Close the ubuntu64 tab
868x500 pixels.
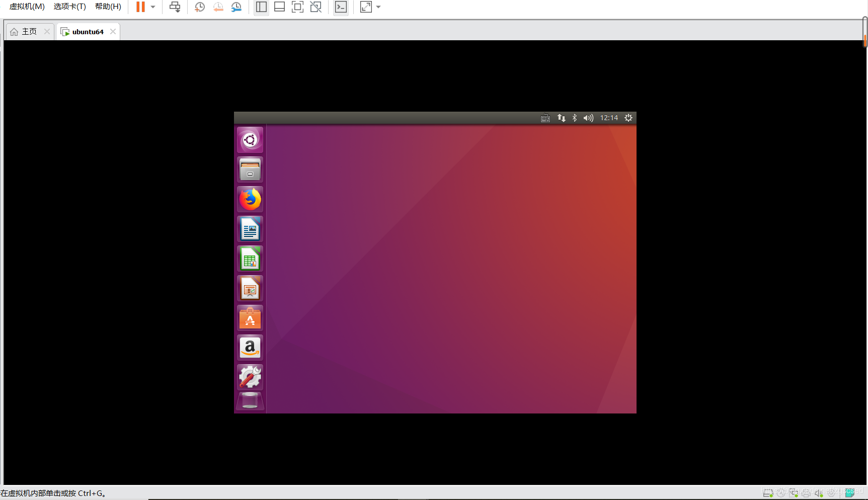pos(113,32)
